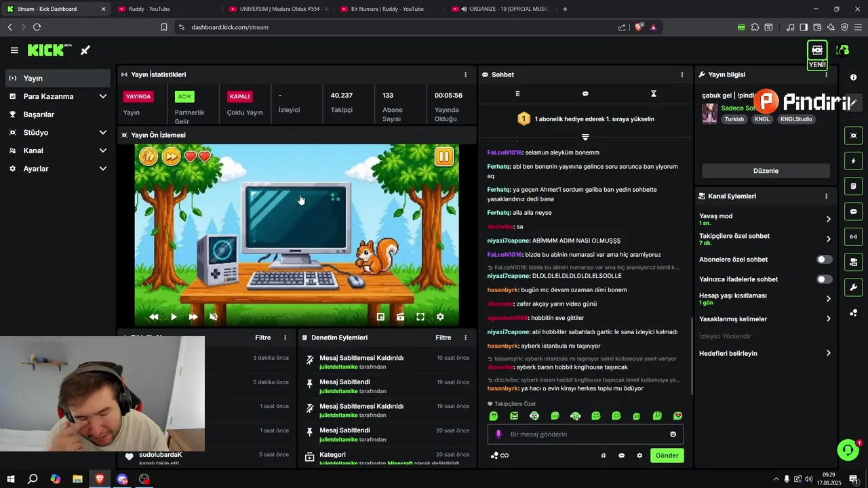Viewport: 868px width, 488px height.
Task: Open Sohbet panel options menu
Action: click(x=682, y=75)
